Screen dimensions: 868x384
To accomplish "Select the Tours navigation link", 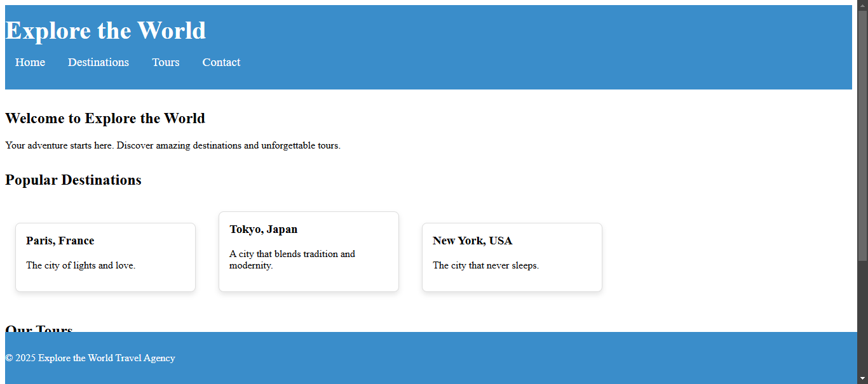I will pyautogui.click(x=165, y=62).
